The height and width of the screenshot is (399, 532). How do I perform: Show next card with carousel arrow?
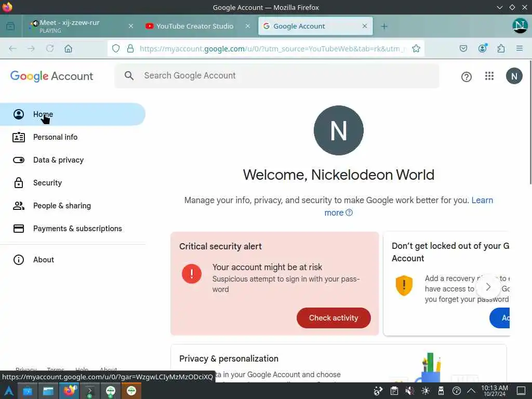click(x=488, y=287)
